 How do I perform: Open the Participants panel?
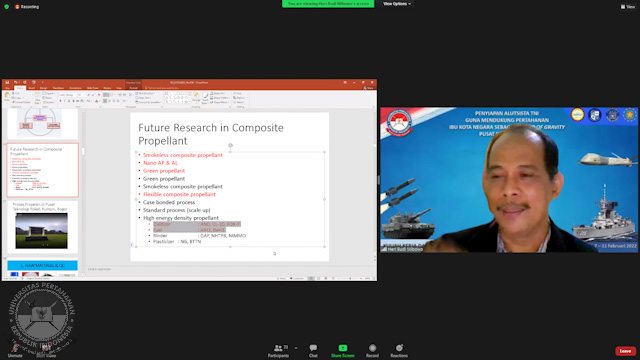click(x=278, y=351)
